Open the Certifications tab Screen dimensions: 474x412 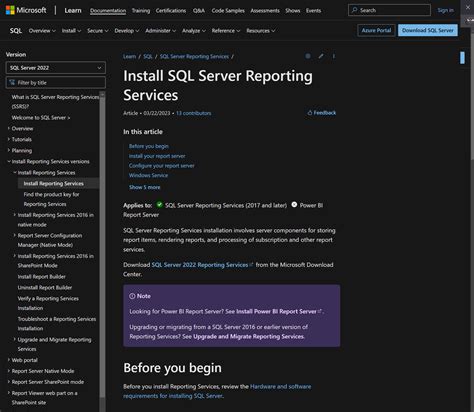click(x=171, y=11)
